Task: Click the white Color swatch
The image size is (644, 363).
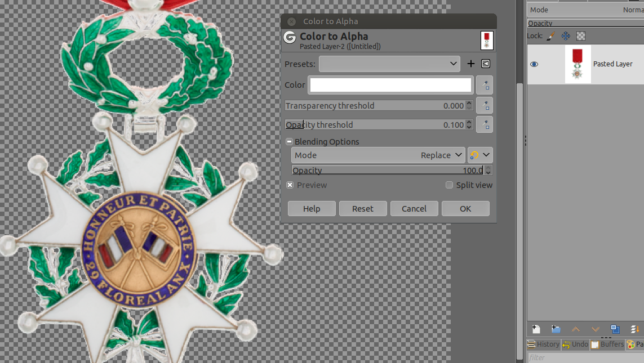Action: pos(390,85)
